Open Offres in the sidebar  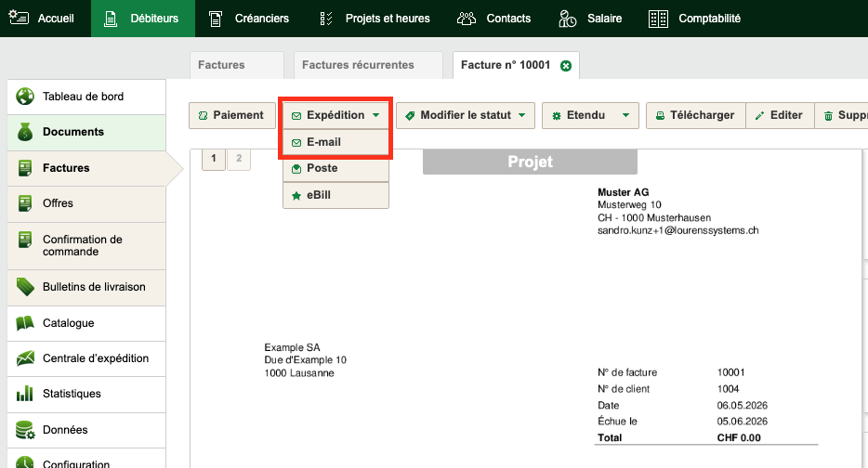pyautogui.click(x=86, y=203)
